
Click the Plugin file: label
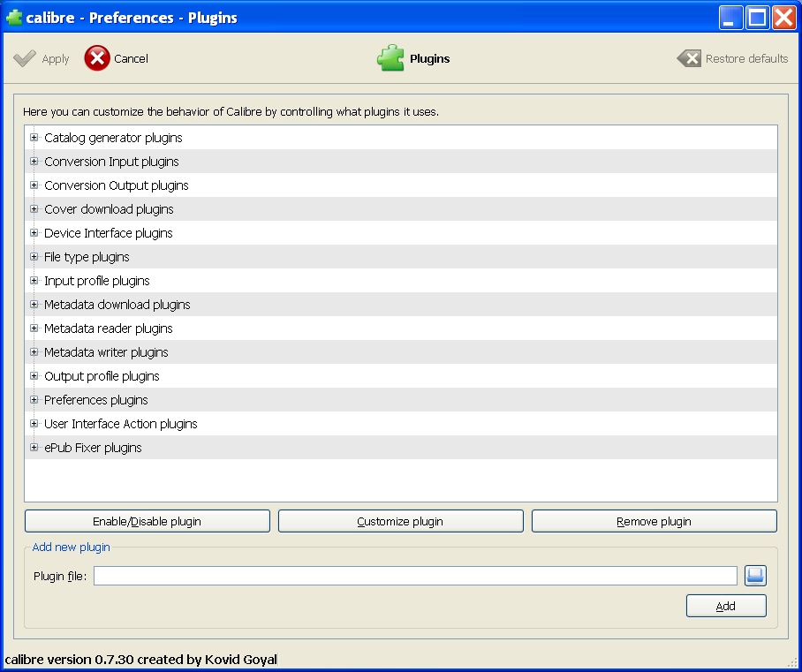(x=60, y=577)
